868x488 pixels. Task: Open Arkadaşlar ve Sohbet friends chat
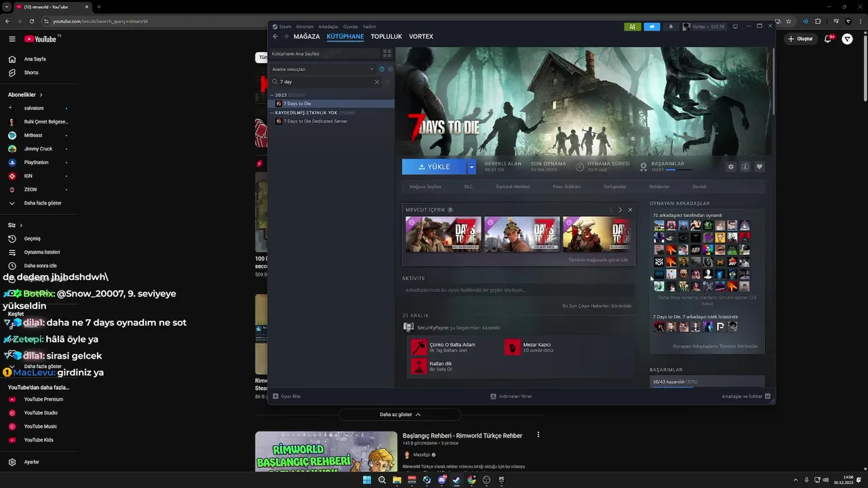746,396
